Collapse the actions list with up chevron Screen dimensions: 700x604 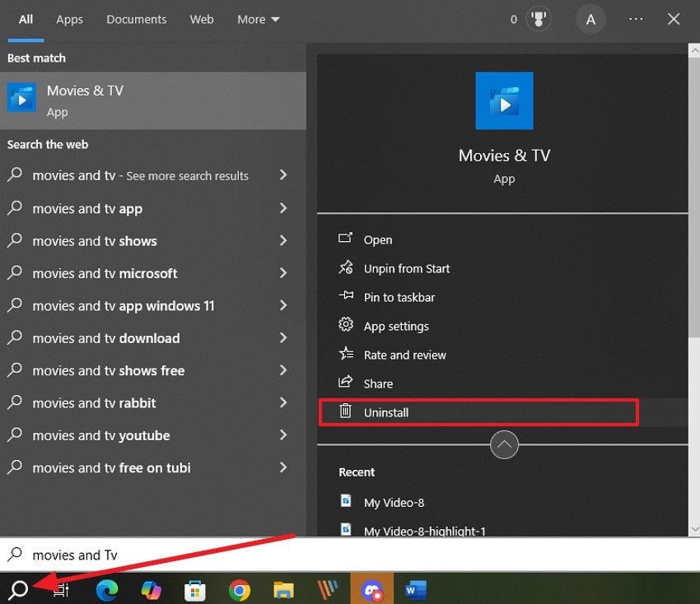click(x=504, y=444)
